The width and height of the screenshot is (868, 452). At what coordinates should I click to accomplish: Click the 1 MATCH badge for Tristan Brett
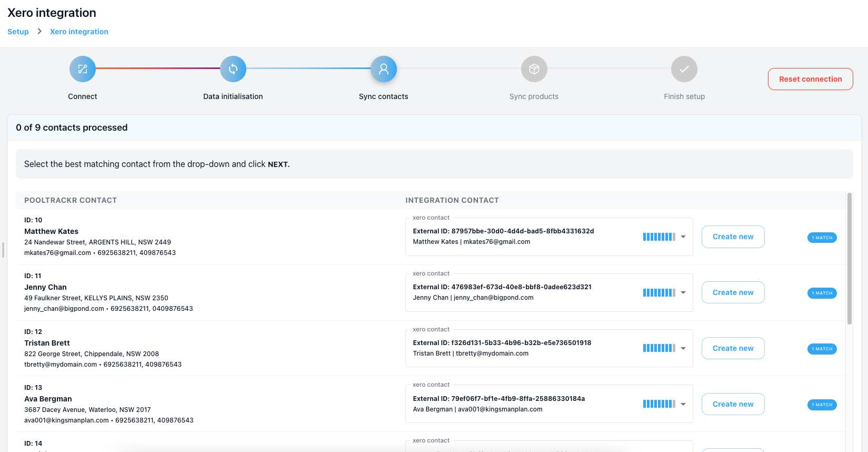coord(822,349)
